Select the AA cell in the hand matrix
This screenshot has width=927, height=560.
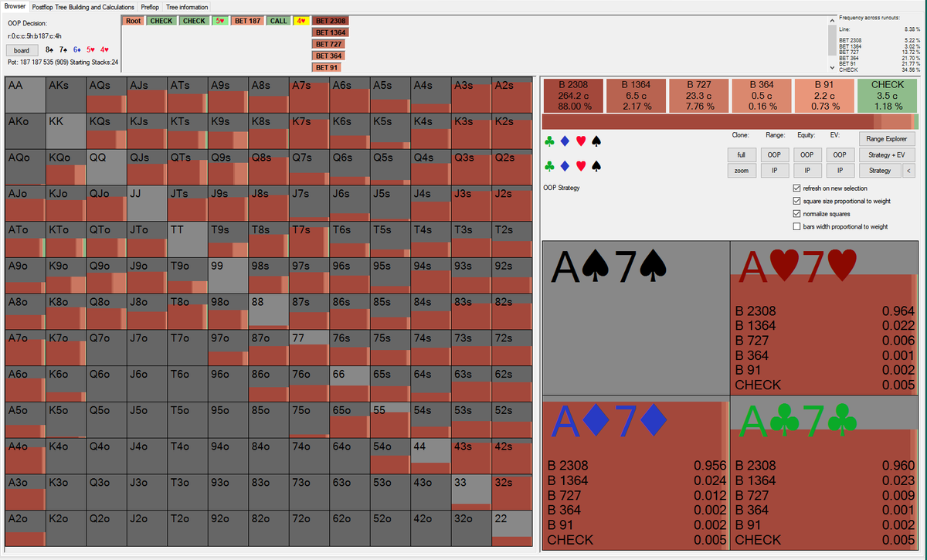25,95
